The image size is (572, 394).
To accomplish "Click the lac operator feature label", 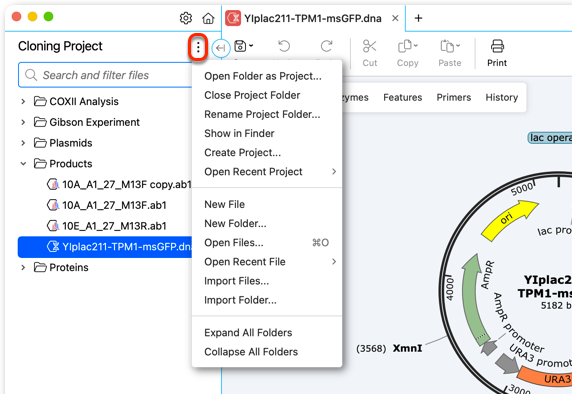I will (550, 138).
